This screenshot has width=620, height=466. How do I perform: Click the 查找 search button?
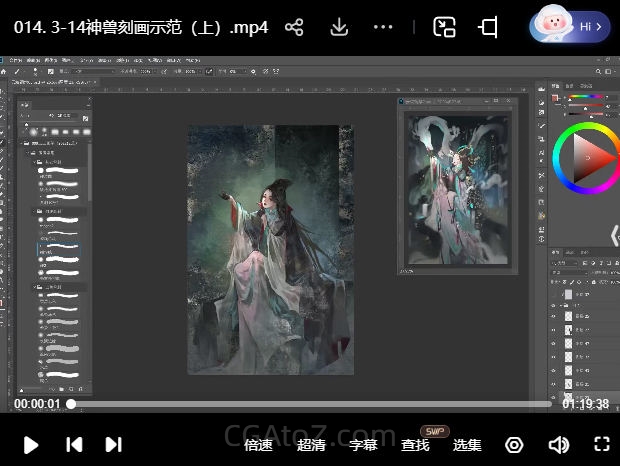(x=416, y=445)
